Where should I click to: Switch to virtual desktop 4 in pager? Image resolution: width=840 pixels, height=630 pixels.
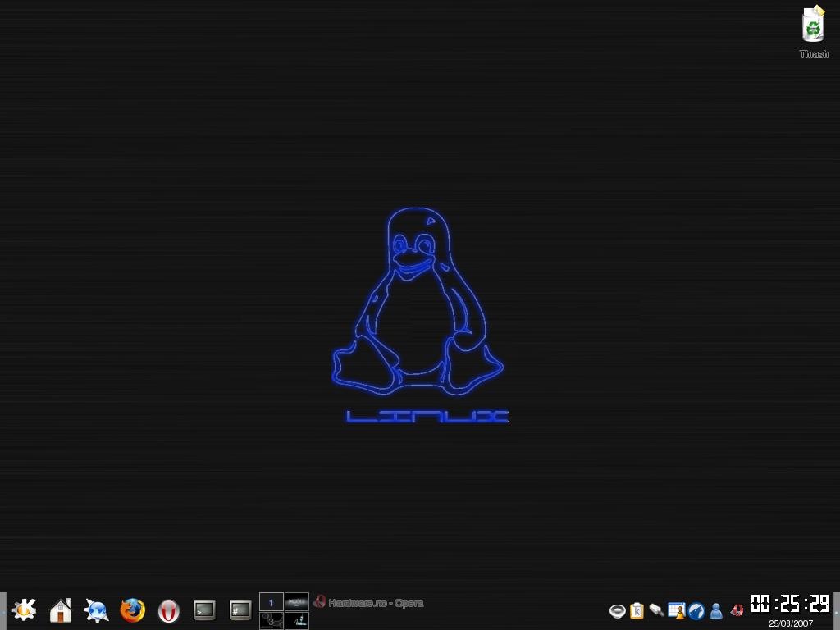[297, 620]
